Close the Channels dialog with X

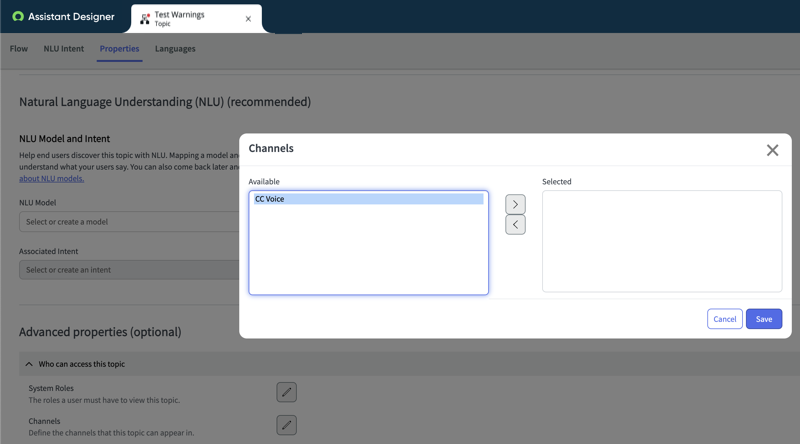point(772,150)
